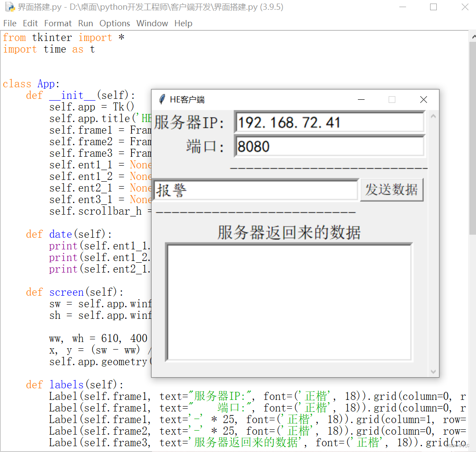Viewport: 476px width, 452px height.
Task: Open the Window menu
Action: coord(152,23)
